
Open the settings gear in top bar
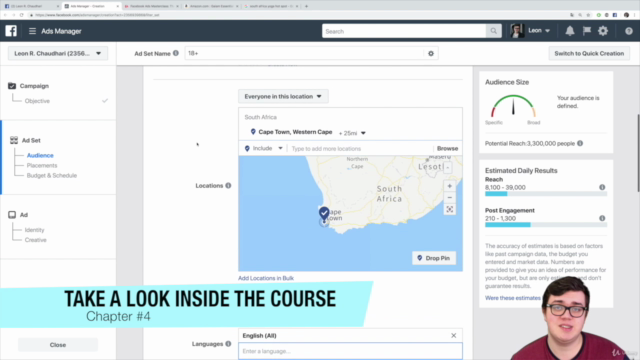pyautogui.click(x=603, y=31)
